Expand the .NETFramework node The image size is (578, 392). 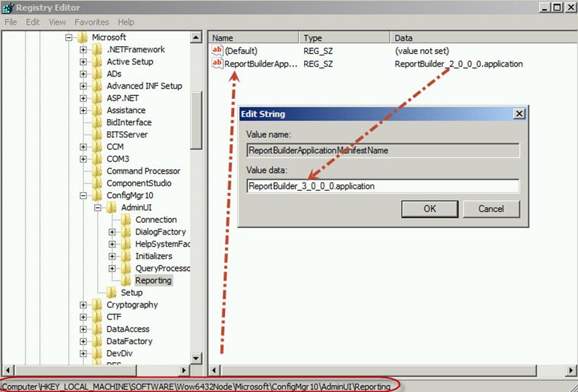pos(83,49)
